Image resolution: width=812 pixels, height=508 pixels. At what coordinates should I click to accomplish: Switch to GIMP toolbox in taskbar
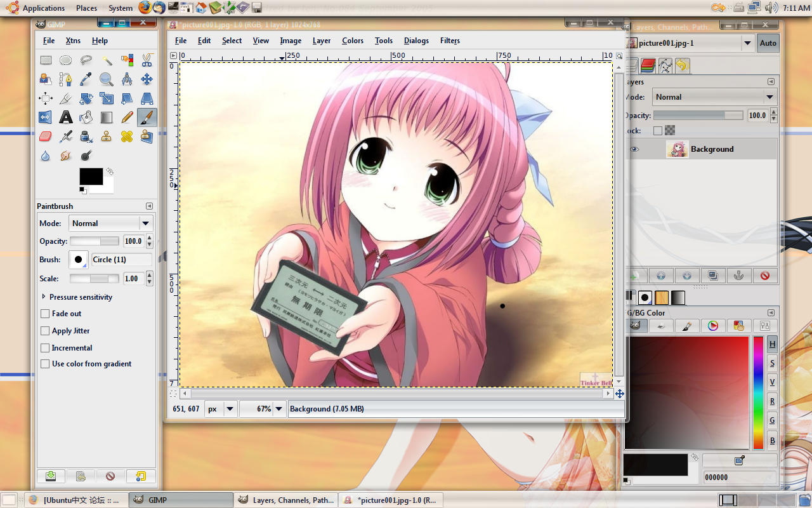(x=181, y=500)
